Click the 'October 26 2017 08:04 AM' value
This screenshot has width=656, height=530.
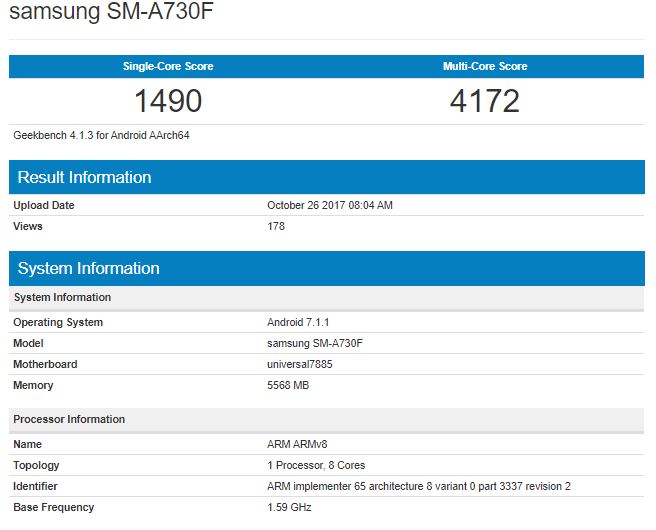tap(330, 205)
